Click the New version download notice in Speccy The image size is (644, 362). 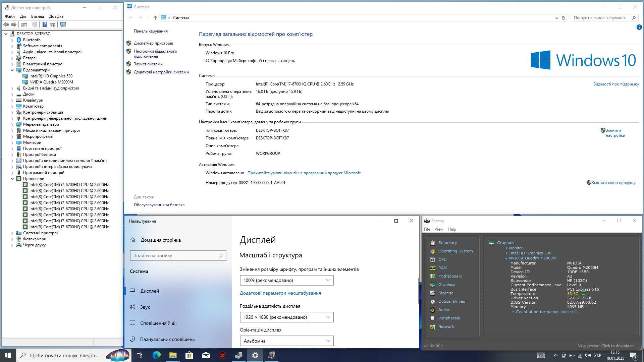coord(607,346)
